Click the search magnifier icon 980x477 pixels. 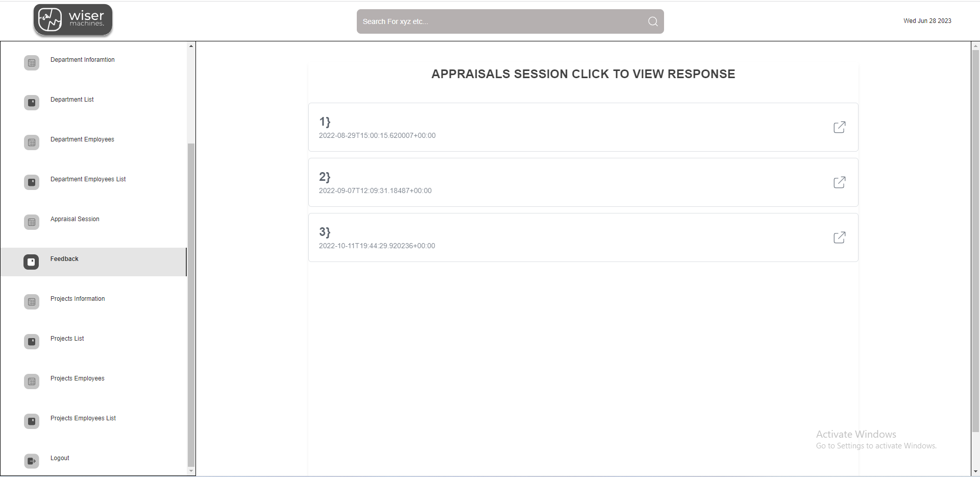(x=652, y=21)
